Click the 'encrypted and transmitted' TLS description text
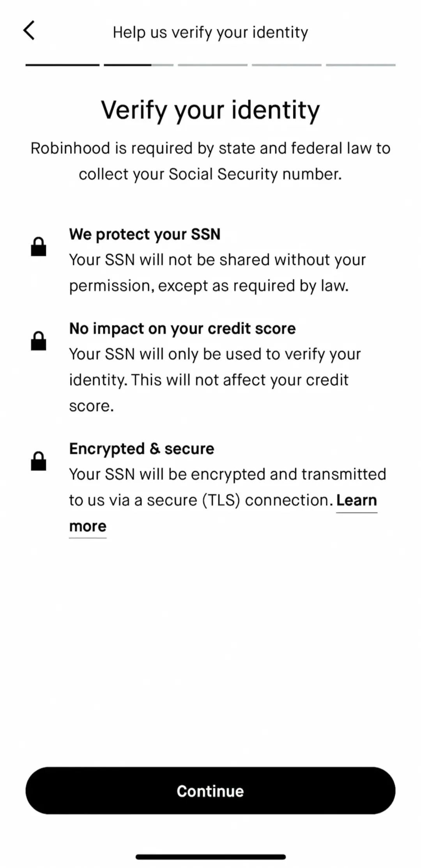Viewport: 421px width, 868px height. point(227,475)
